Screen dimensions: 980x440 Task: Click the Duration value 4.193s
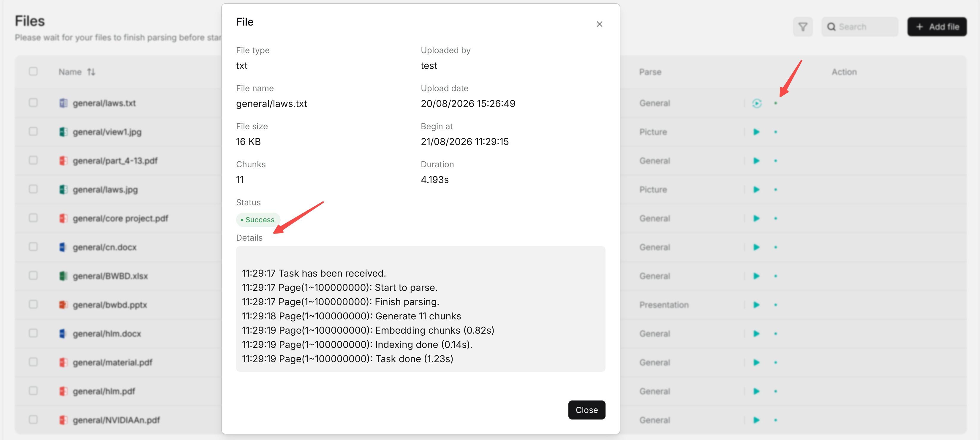(434, 180)
